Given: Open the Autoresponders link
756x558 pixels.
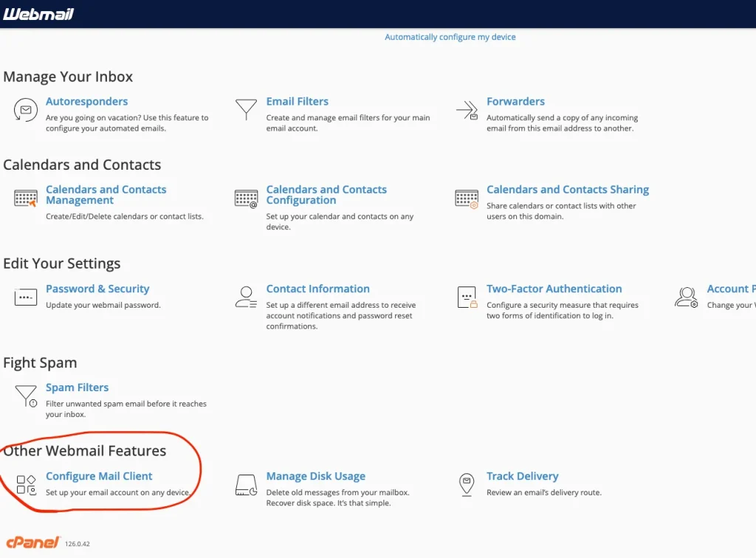Looking at the screenshot, I should 87,102.
